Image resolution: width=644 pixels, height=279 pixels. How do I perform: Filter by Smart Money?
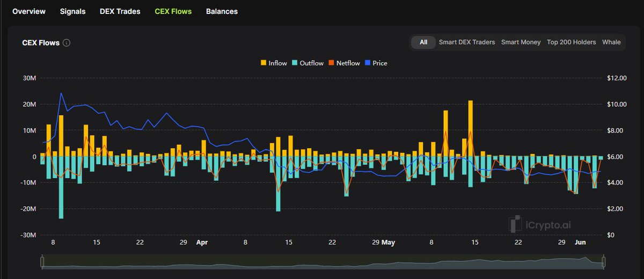tap(521, 42)
